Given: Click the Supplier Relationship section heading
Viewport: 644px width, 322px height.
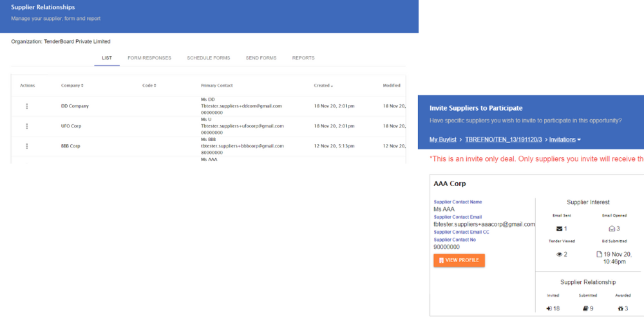Looking at the screenshot, I should click(588, 282).
